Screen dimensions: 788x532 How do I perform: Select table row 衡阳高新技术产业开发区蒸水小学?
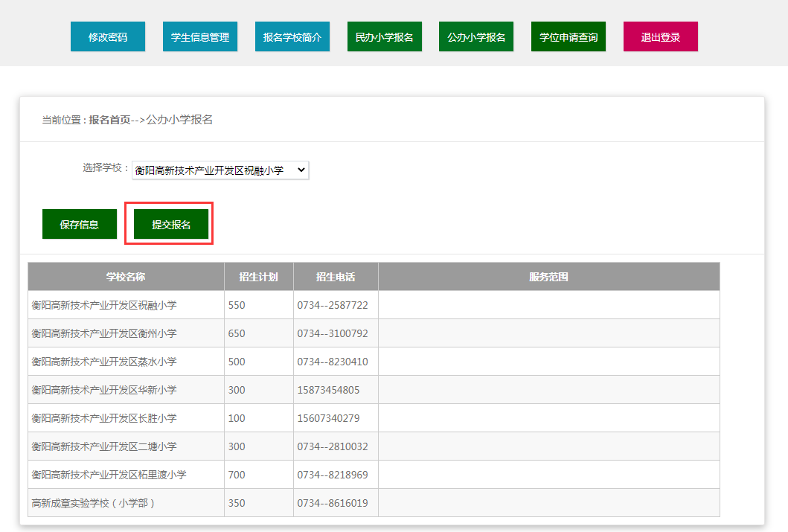coord(374,362)
